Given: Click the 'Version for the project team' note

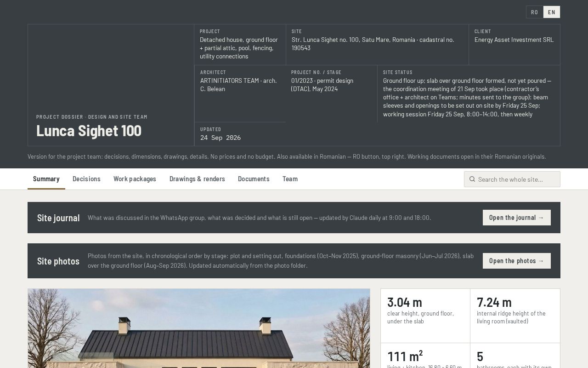Looking at the screenshot, I should (287, 156).
